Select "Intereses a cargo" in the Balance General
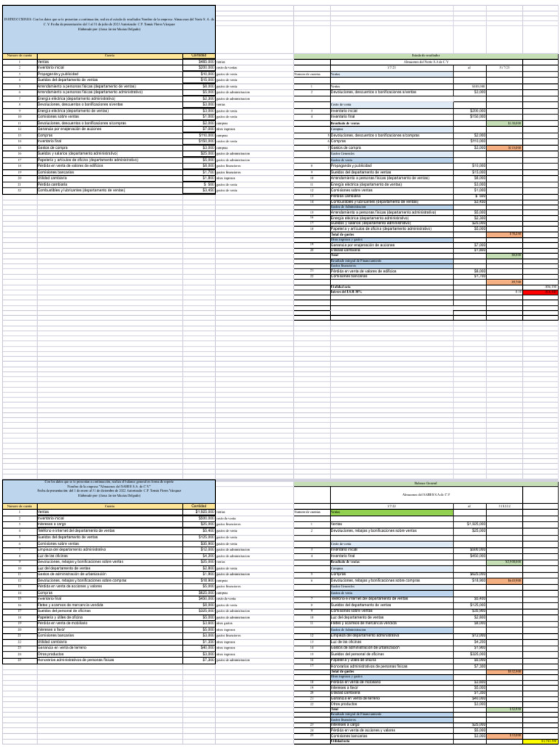The image size is (560, 747). pyautogui.click(x=345, y=724)
